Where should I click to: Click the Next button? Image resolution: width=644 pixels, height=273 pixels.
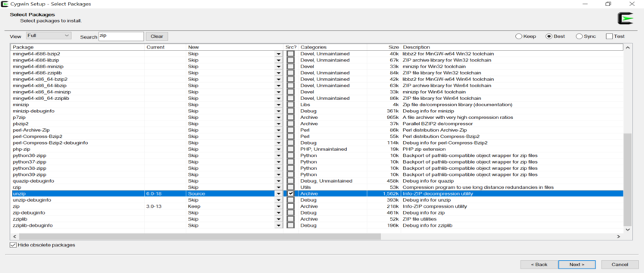577,265
